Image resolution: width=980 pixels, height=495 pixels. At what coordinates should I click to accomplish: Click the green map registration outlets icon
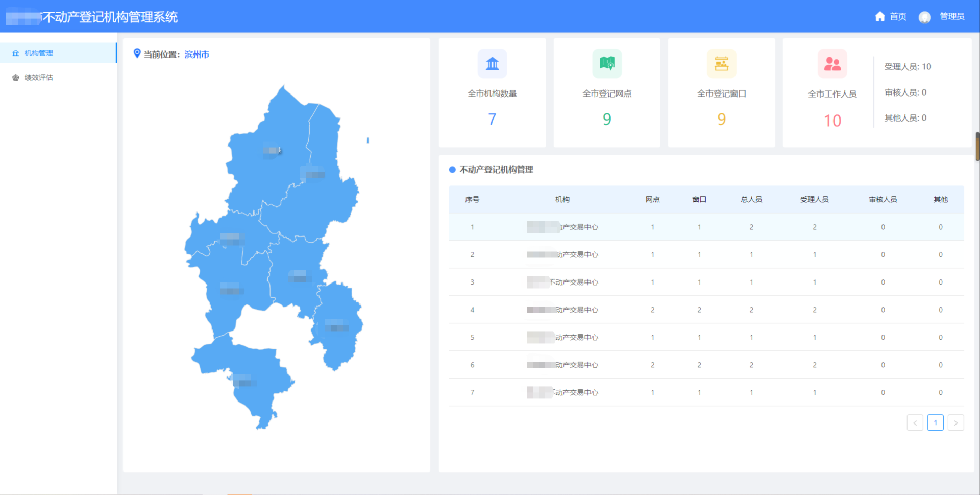[x=607, y=64]
